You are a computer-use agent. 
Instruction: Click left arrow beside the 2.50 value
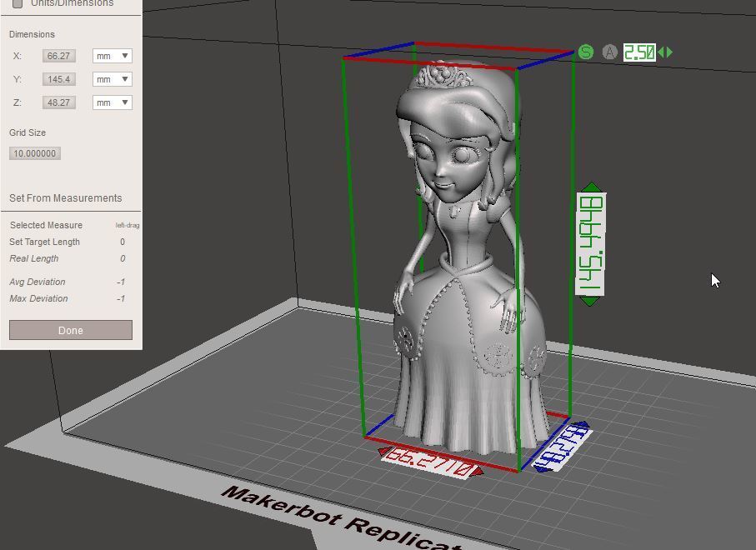click(x=661, y=52)
